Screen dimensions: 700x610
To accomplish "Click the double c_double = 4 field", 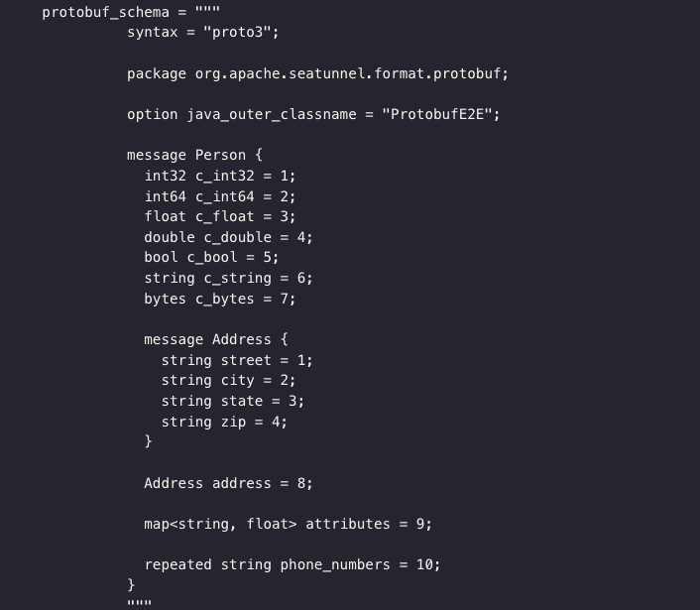I will pos(228,237).
